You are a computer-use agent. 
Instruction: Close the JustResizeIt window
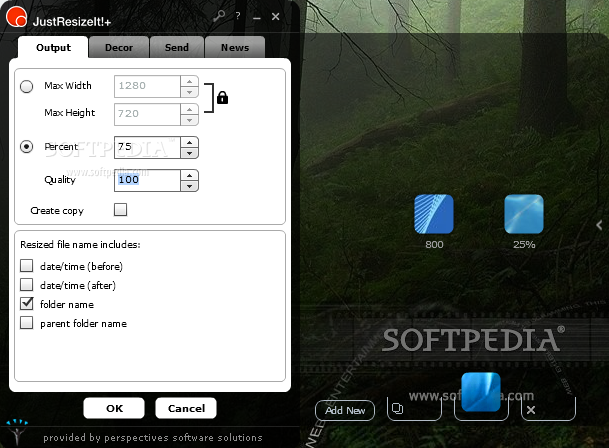point(275,16)
